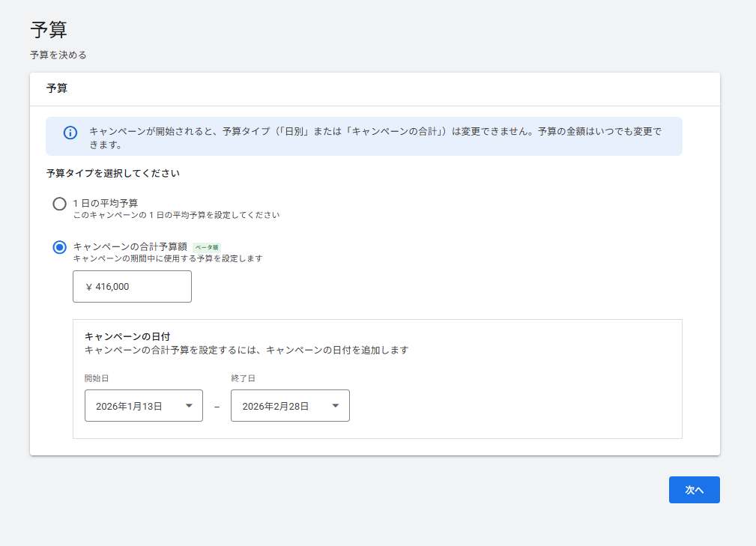The image size is (756, 546).
Task: Click the キャンペーンの合計予算額 label text
Action: tap(130, 246)
